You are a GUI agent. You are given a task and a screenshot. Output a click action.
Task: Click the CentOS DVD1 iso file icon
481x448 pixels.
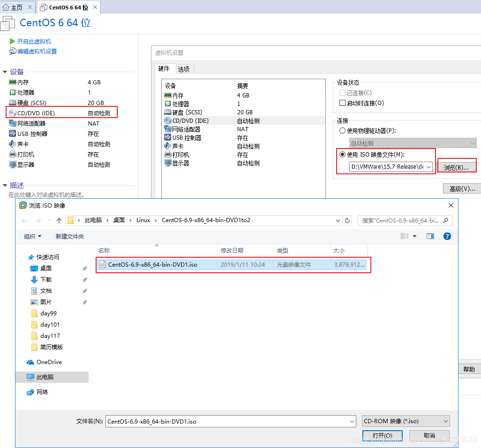pos(103,264)
